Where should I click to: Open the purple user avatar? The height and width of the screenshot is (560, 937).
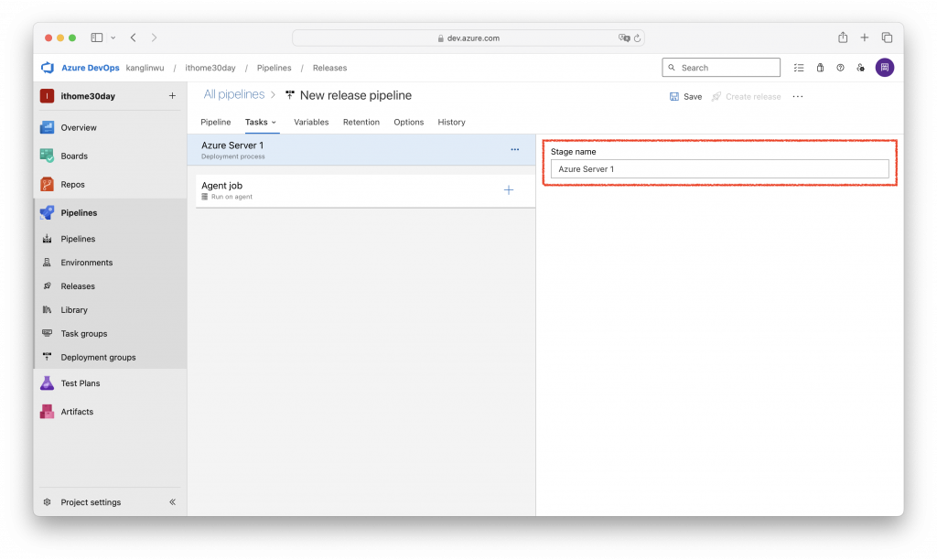click(885, 68)
